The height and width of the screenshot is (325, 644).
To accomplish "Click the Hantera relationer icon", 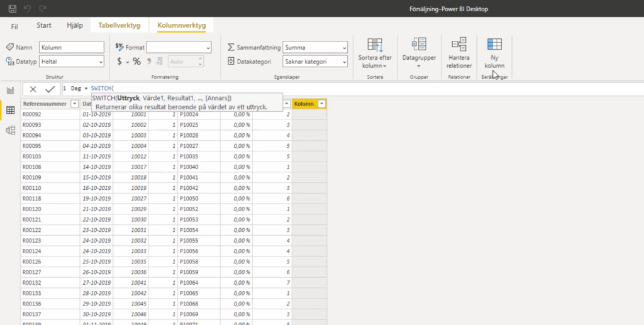I will (x=459, y=53).
